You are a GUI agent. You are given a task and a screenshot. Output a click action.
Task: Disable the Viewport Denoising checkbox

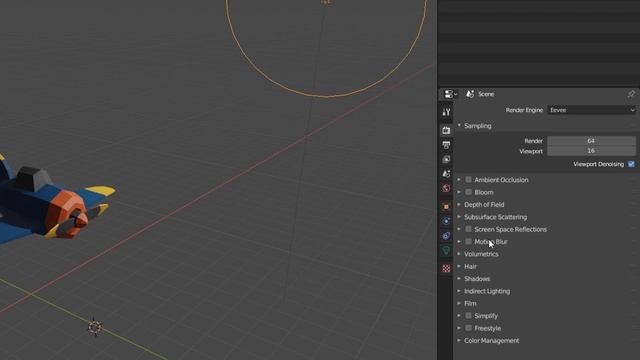631,164
